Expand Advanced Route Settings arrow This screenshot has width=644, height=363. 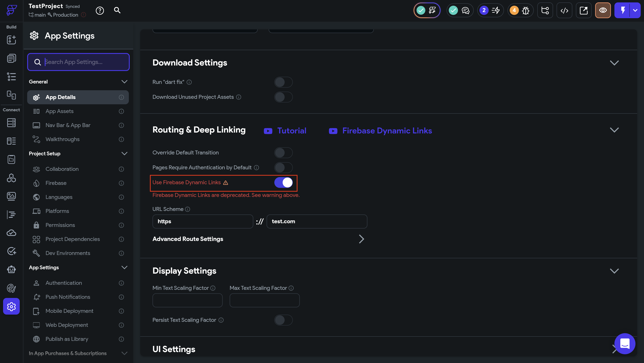[x=361, y=239]
